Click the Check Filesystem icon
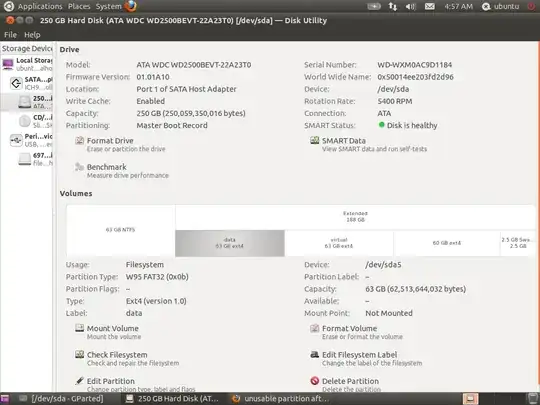This screenshot has height=405, width=540. 80,354
